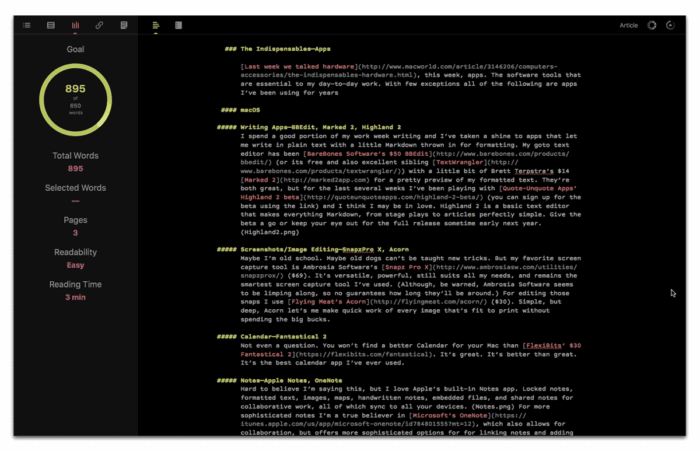700x451 pixels.
Task: Click the Readability label
Action: [75, 252]
